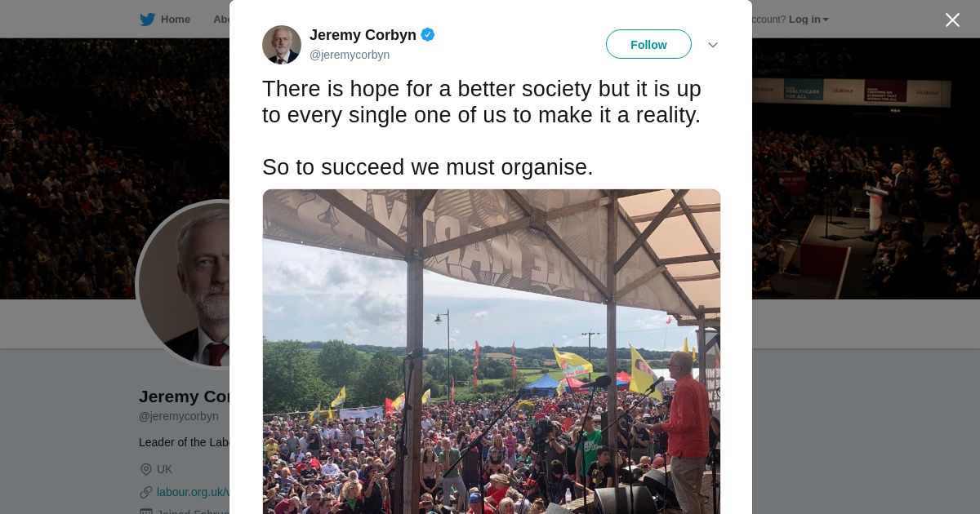
Task: Open the rally stage photo in the tweet
Action: tap(492, 352)
